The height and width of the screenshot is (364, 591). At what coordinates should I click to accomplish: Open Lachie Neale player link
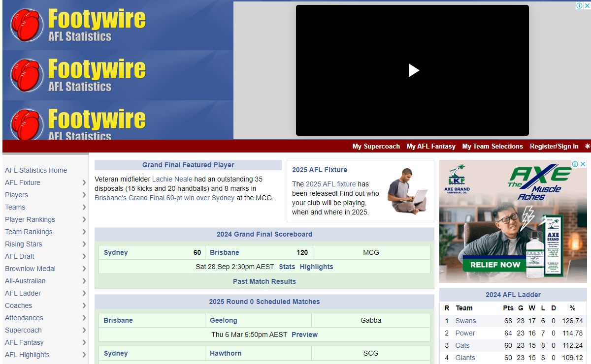pyautogui.click(x=172, y=179)
